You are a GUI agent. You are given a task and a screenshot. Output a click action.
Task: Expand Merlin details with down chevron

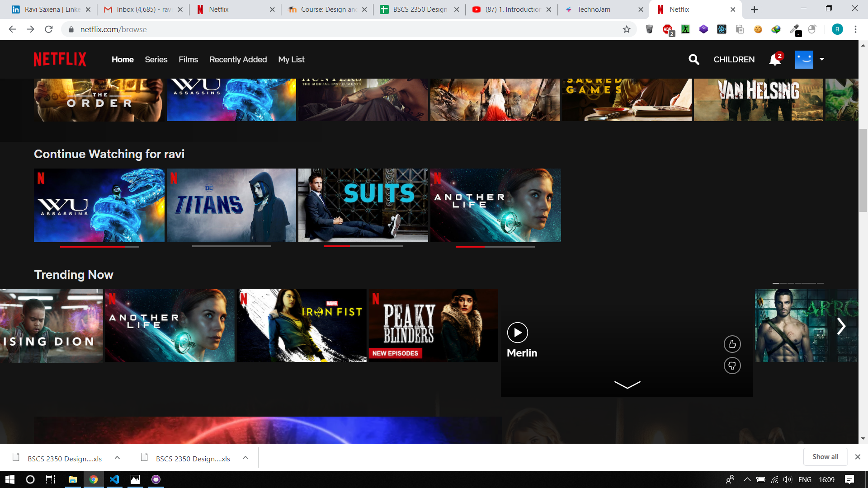click(x=627, y=385)
